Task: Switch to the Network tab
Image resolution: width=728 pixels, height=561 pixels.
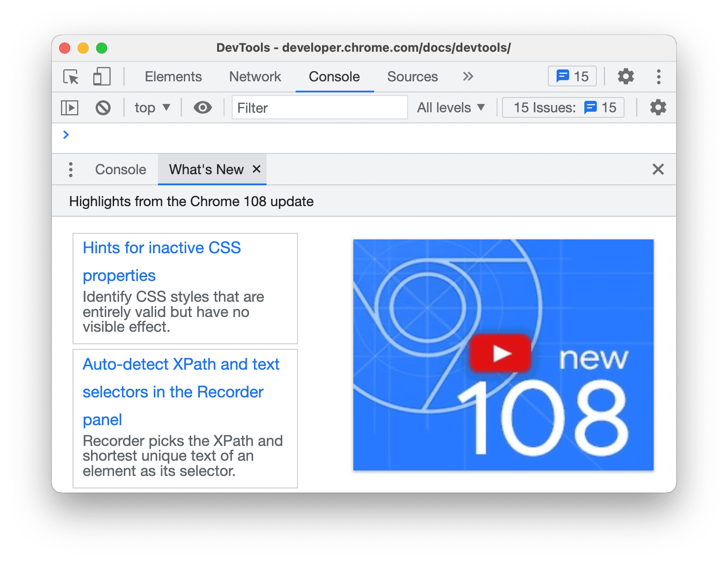Action: [255, 77]
